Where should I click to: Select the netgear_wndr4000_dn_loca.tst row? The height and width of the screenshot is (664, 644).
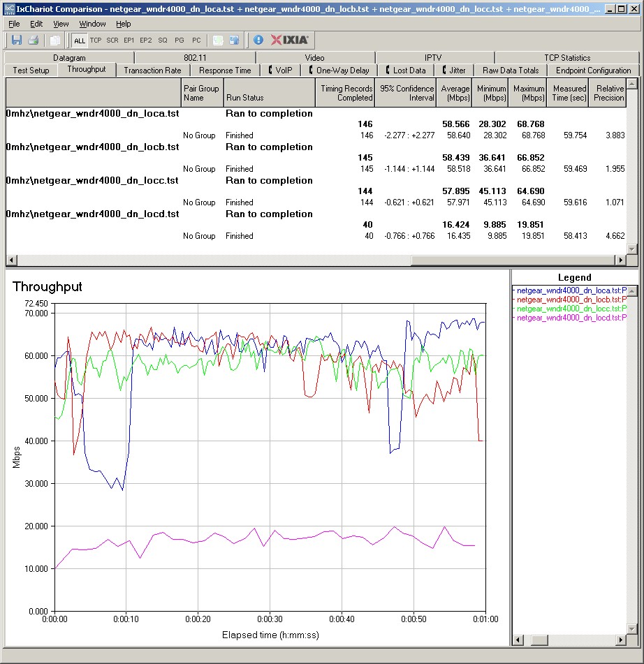tap(316, 114)
